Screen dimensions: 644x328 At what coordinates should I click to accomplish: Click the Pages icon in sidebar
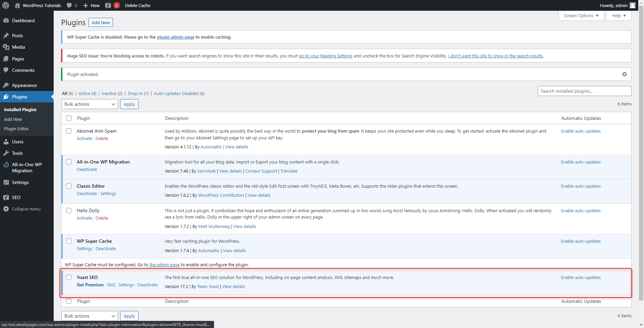pyautogui.click(x=6, y=59)
